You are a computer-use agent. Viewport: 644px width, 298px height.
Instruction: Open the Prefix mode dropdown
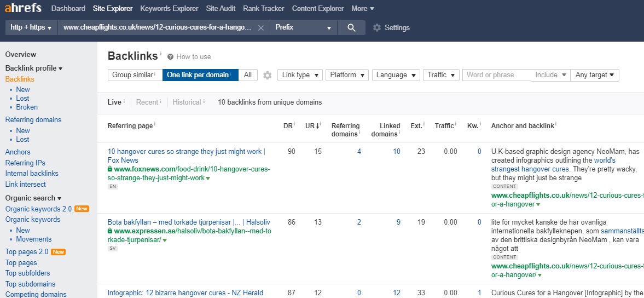pyautogui.click(x=303, y=27)
